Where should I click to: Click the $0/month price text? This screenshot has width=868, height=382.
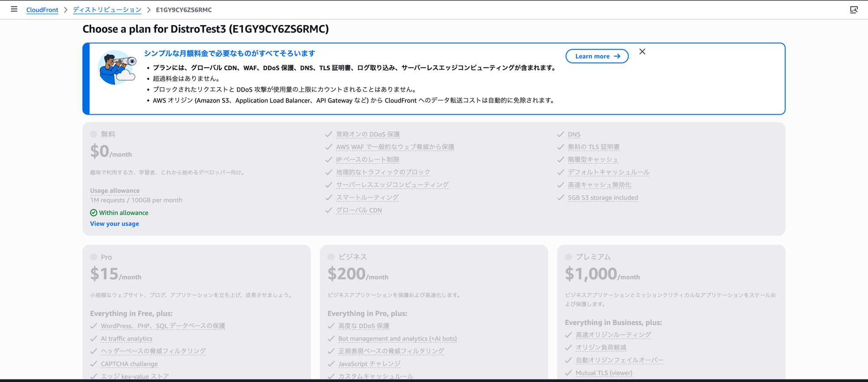pos(111,151)
